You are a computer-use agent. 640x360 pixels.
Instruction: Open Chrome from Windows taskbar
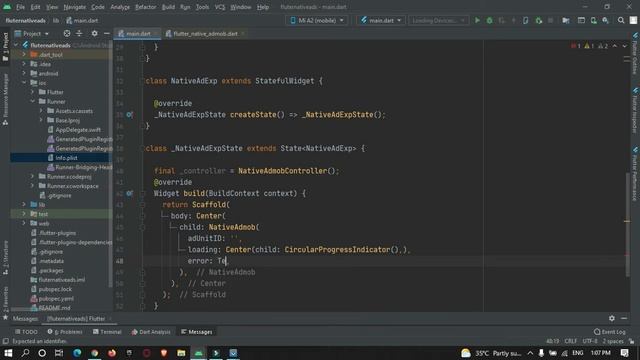[95, 353]
